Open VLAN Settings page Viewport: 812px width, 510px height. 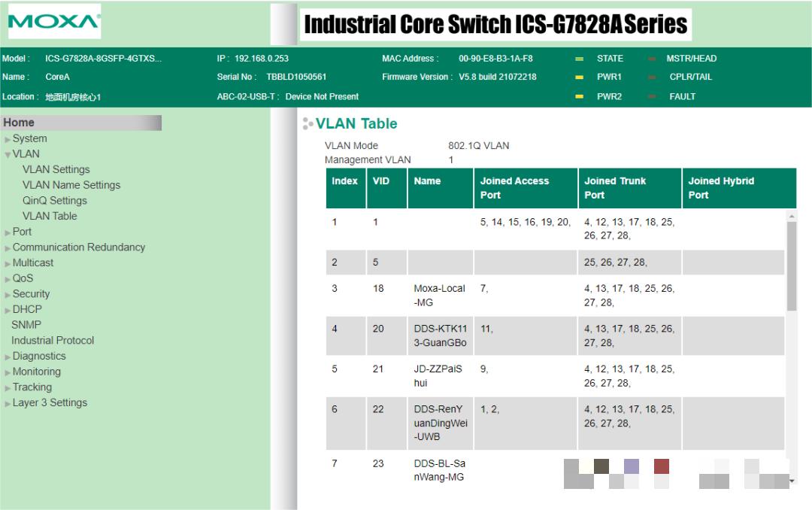click(x=56, y=169)
